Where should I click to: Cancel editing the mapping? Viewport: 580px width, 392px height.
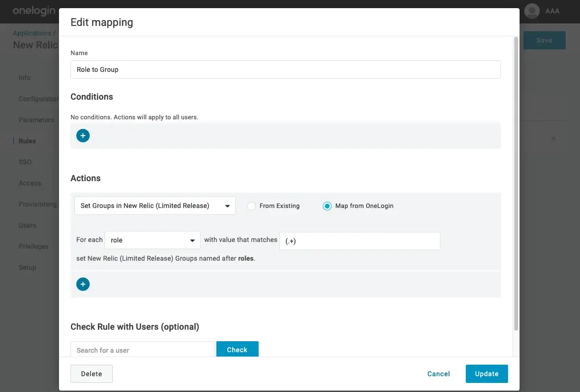coord(438,374)
